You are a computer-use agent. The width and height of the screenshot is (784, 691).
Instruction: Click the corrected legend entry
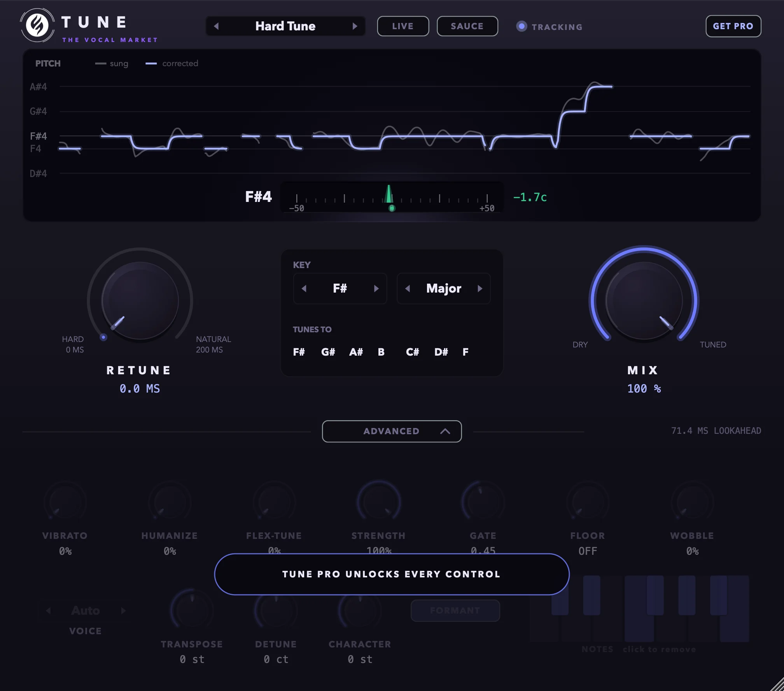click(172, 63)
